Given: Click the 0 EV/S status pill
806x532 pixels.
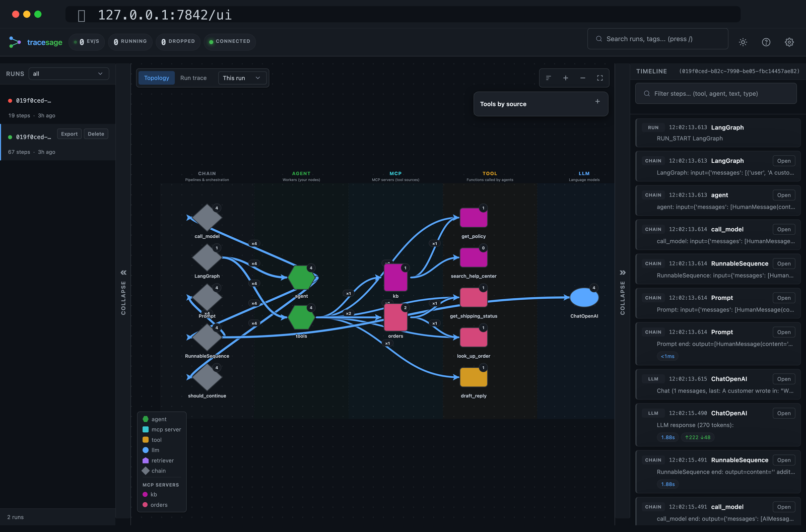Looking at the screenshot, I should pos(87,42).
